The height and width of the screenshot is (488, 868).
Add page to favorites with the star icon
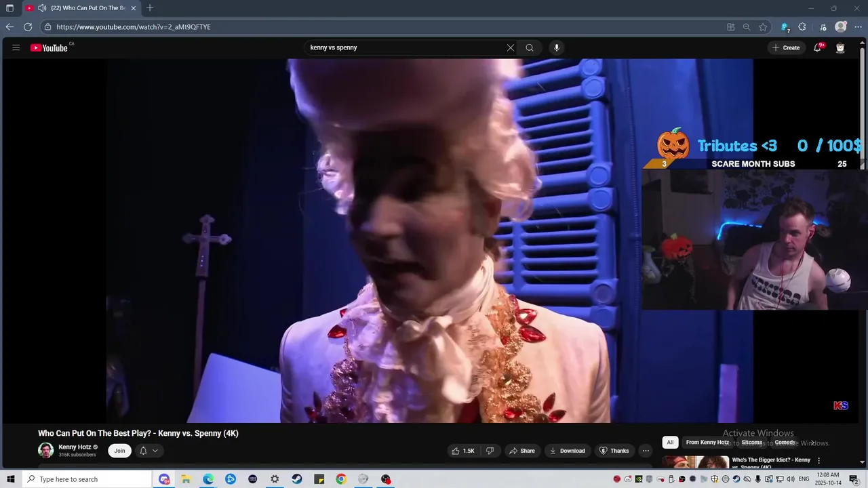click(763, 27)
